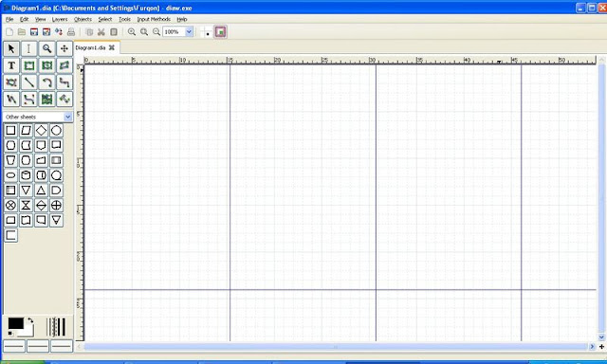Open the File menu
Screen dimensions: 607x364
(9, 19)
